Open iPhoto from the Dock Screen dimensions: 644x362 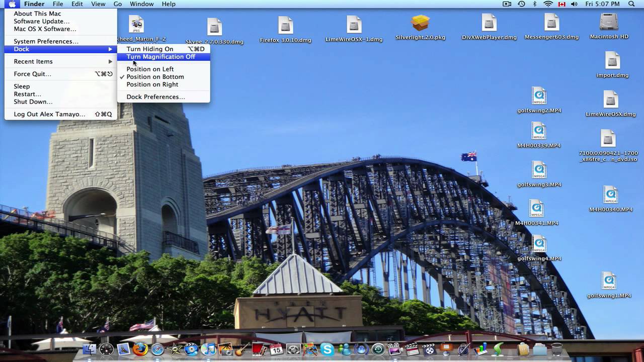point(225,349)
